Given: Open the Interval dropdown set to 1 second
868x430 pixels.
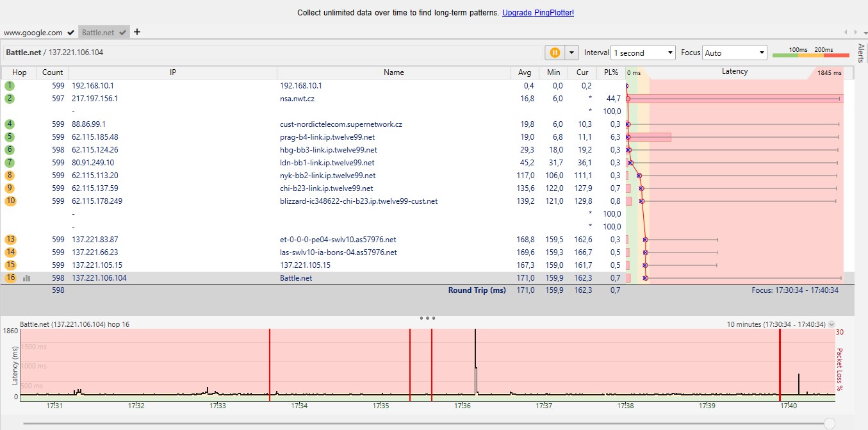Looking at the screenshot, I should coord(643,53).
